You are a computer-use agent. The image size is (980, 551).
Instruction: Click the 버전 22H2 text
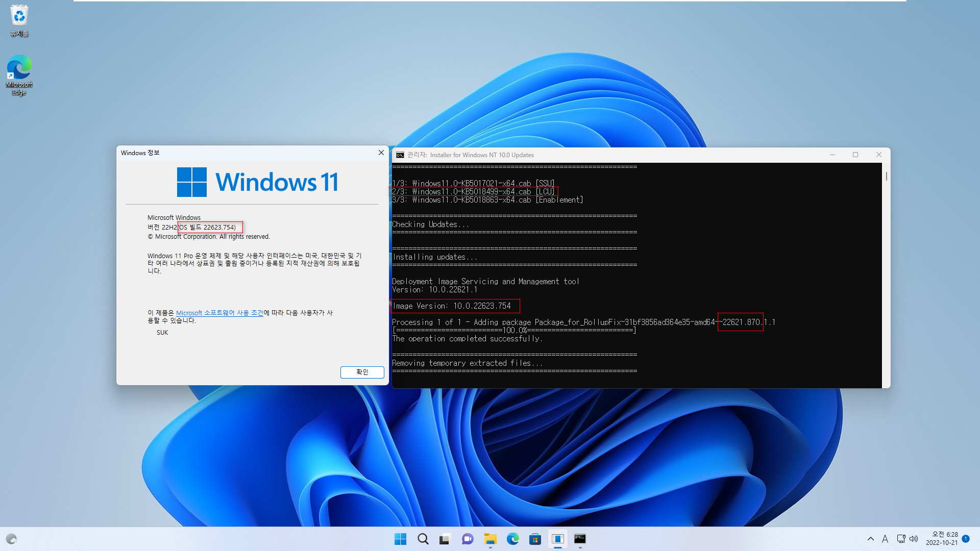coord(162,227)
